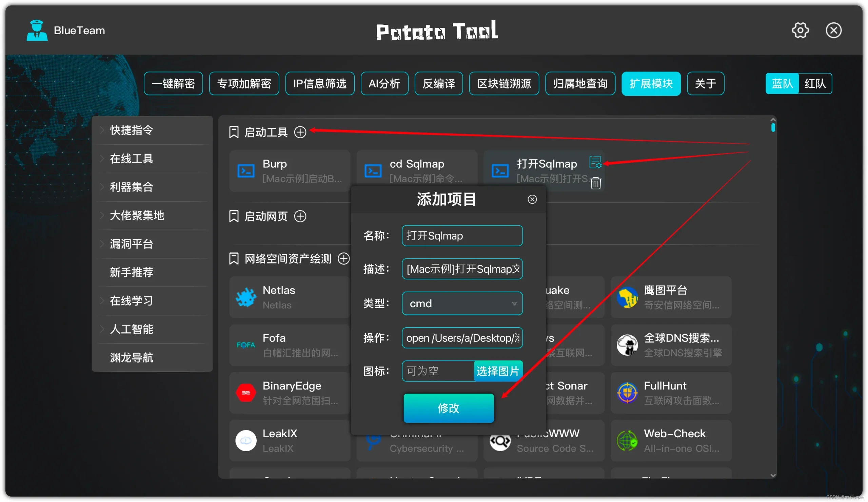The height and width of the screenshot is (502, 868).
Task: Click the Fofa card title text
Action: pos(274,338)
